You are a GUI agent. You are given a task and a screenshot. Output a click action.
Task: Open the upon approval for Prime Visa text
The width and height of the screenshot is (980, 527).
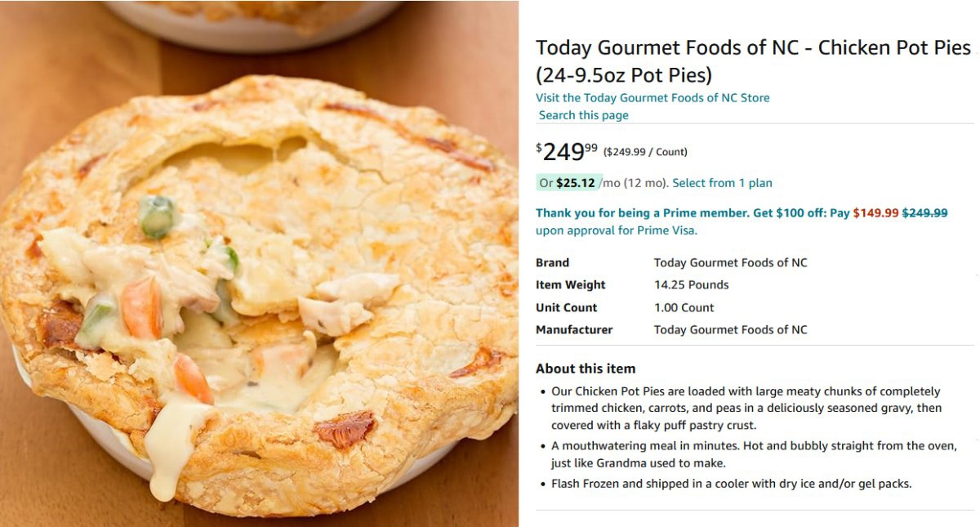[616, 230]
